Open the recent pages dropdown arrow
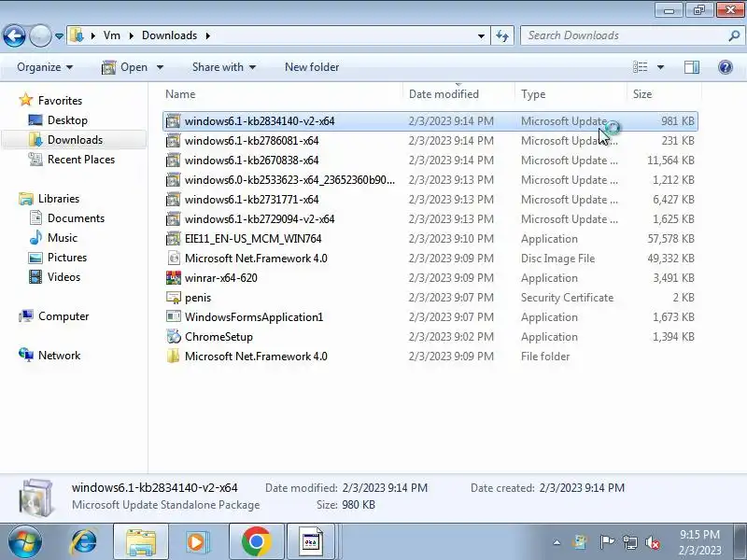The height and width of the screenshot is (560, 747). [59, 36]
